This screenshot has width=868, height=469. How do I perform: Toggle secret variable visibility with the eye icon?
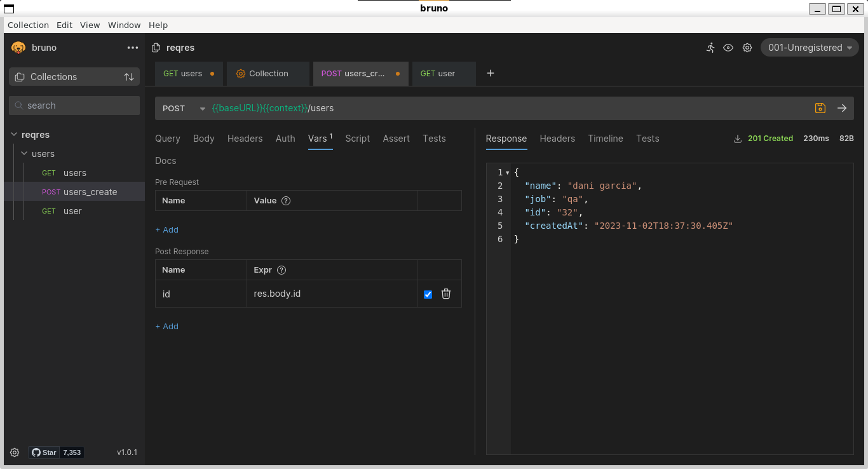point(728,48)
